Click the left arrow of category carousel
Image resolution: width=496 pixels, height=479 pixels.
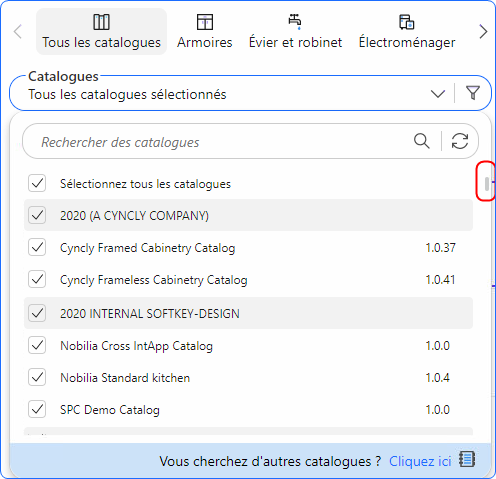(18, 32)
